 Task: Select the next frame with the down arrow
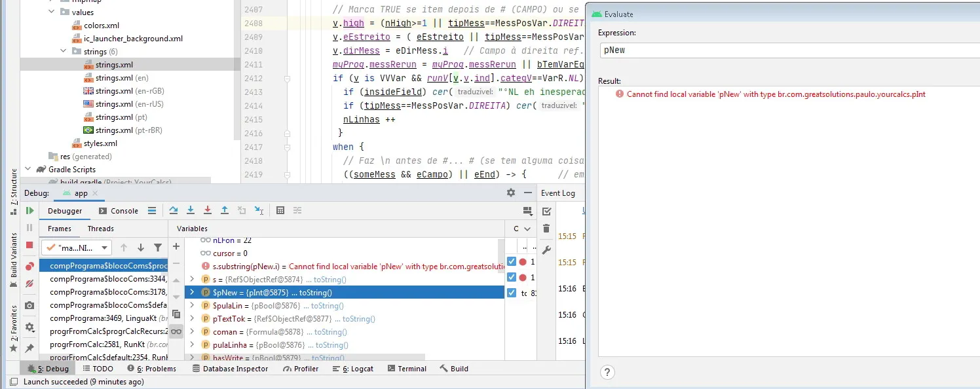(141, 248)
